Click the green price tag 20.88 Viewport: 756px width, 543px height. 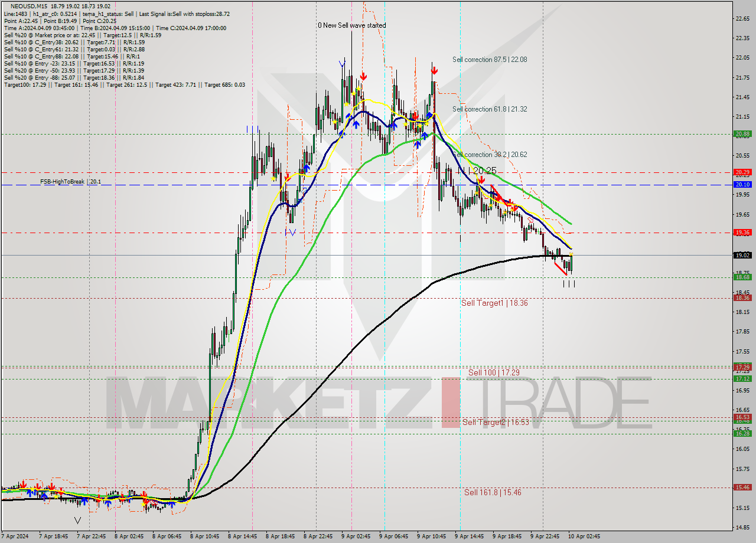click(742, 134)
